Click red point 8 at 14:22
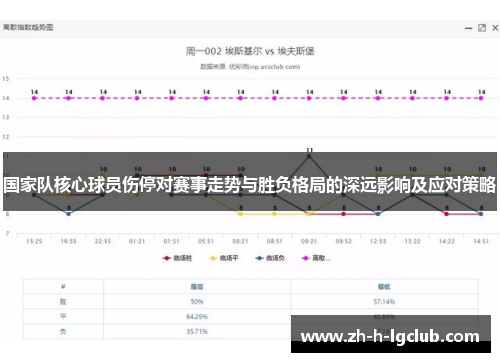Image resolution: width=500 pixels, height=362 pixels. click(x=447, y=214)
